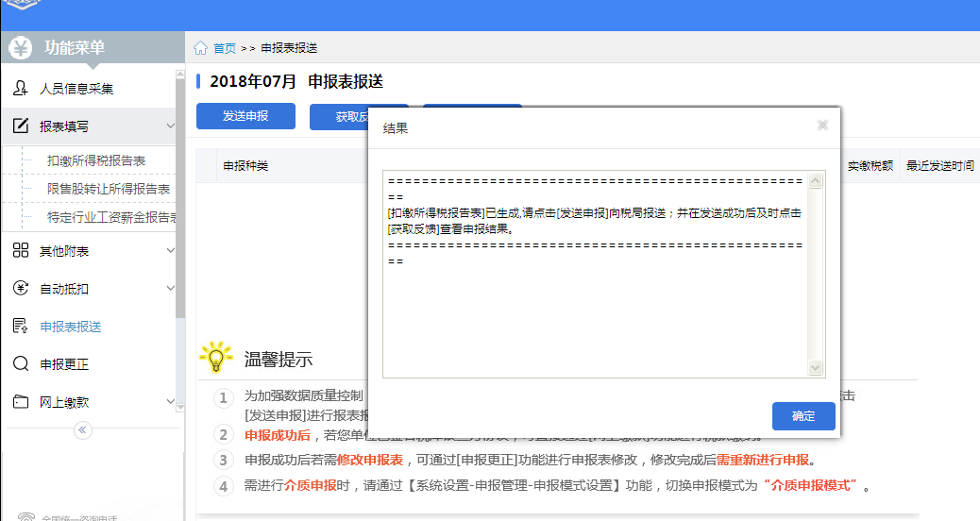Click the 获取反馈 button
This screenshot has width=980, height=521.
point(339,117)
